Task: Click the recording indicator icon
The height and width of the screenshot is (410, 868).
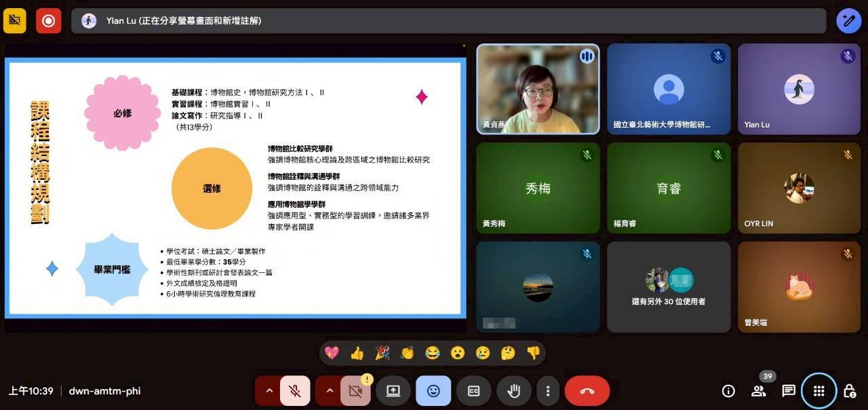Action: (48, 20)
